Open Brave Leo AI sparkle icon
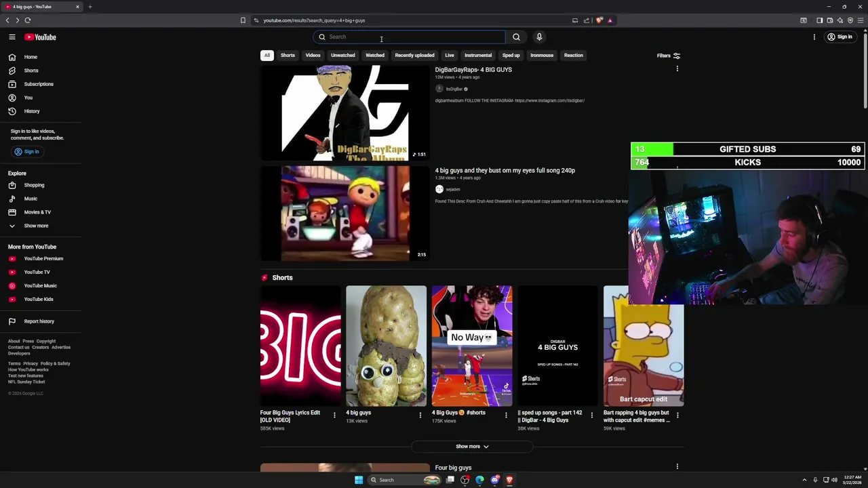This screenshot has width=868, height=488. point(840,20)
